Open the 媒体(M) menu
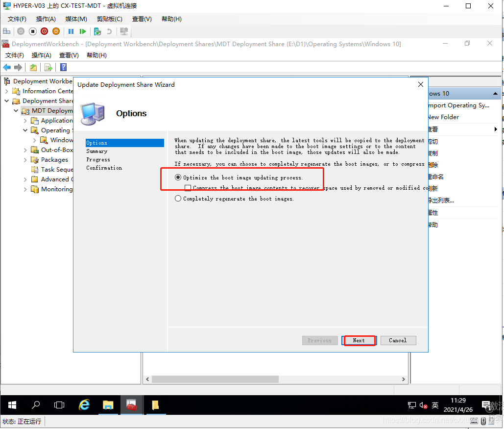The image size is (504, 429). [x=76, y=19]
